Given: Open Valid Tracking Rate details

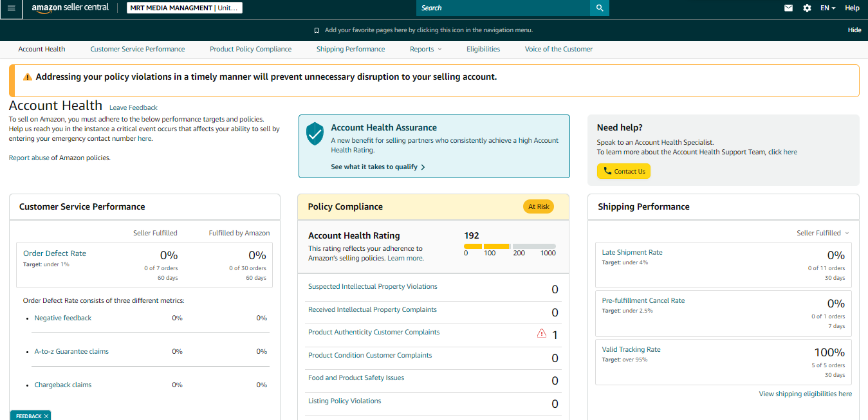Looking at the screenshot, I should [x=631, y=349].
